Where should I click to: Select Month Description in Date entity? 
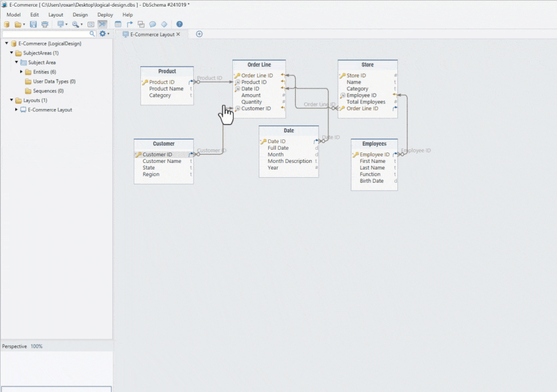pos(290,161)
